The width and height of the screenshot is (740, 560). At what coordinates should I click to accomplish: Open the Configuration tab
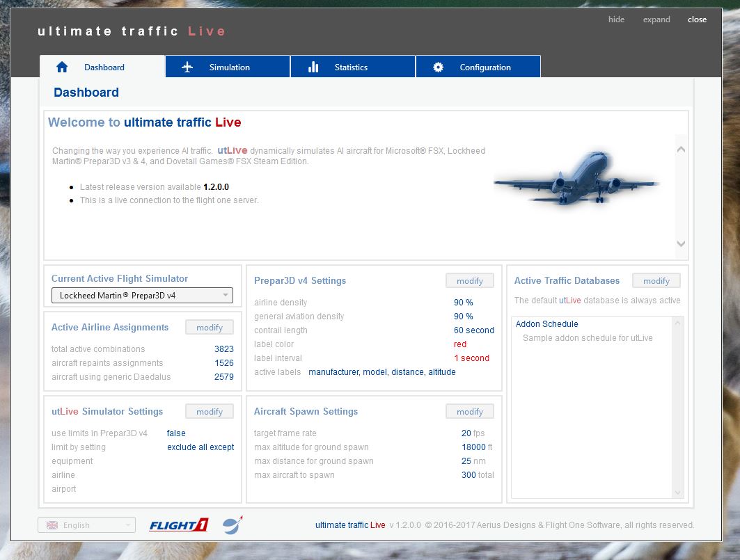click(x=478, y=67)
